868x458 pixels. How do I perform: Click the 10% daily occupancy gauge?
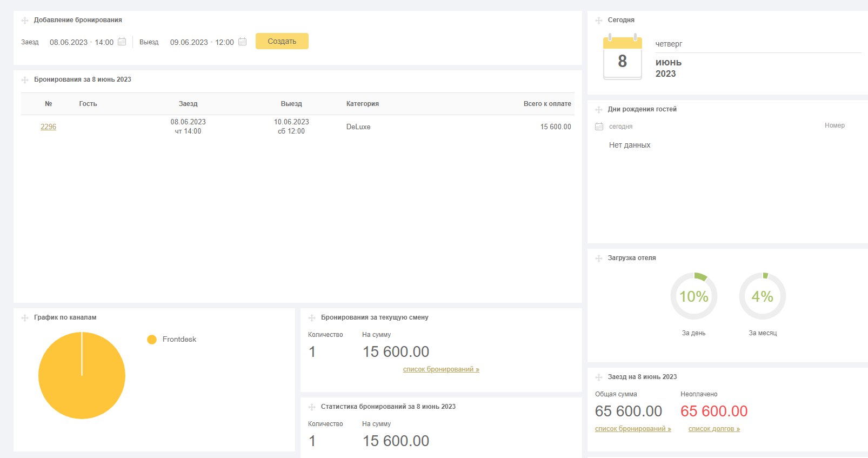(x=694, y=296)
